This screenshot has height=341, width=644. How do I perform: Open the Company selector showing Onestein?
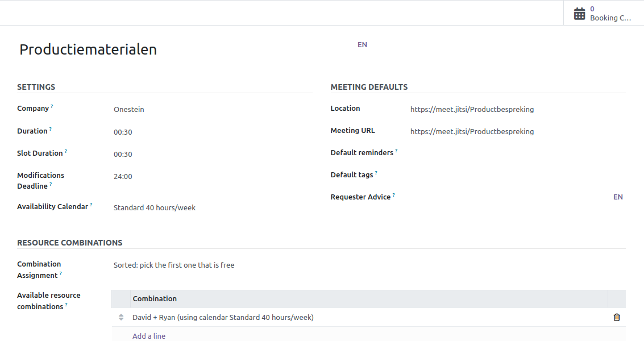(x=128, y=109)
